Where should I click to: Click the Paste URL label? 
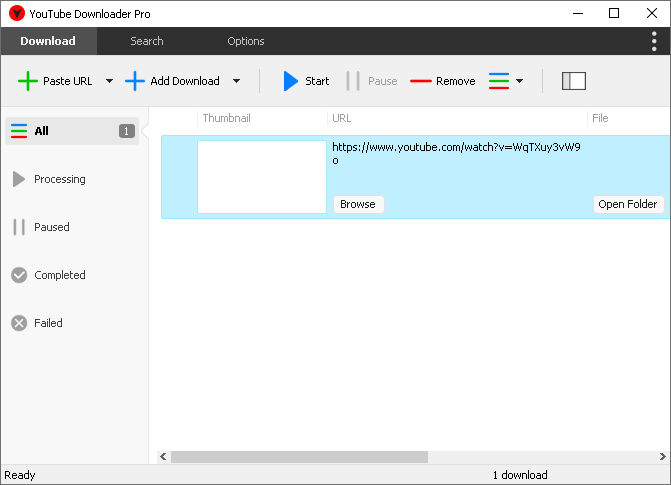tap(68, 81)
